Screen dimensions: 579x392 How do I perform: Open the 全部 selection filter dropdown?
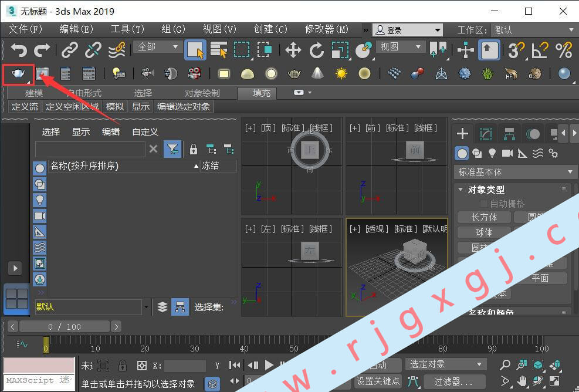click(x=157, y=47)
